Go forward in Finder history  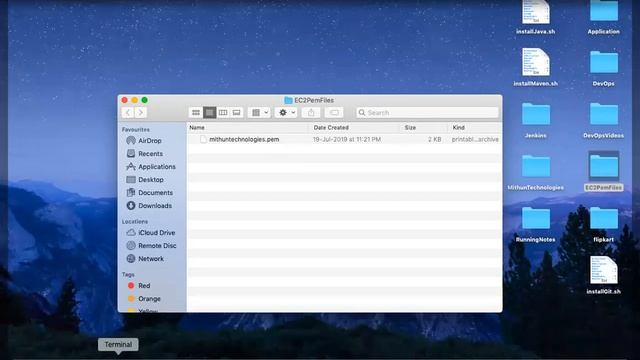tap(141, 113)
